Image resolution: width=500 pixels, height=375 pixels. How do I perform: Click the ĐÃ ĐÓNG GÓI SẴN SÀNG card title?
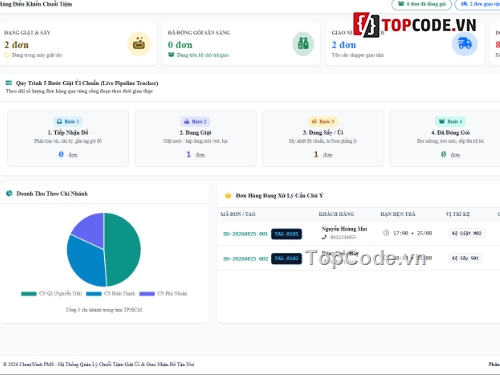click(199, 33)
